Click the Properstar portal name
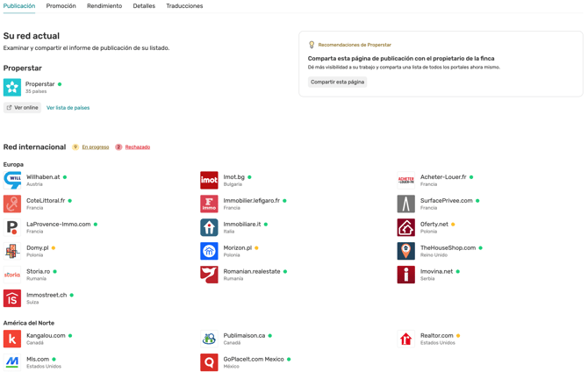Screen dimensions: 588x372 39,84
